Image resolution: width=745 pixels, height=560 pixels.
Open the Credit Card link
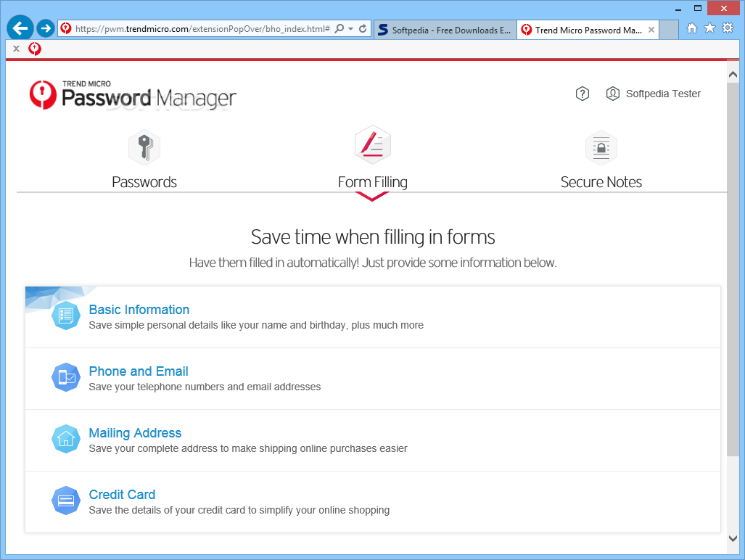pyautogui.click(x=122, y=495)
